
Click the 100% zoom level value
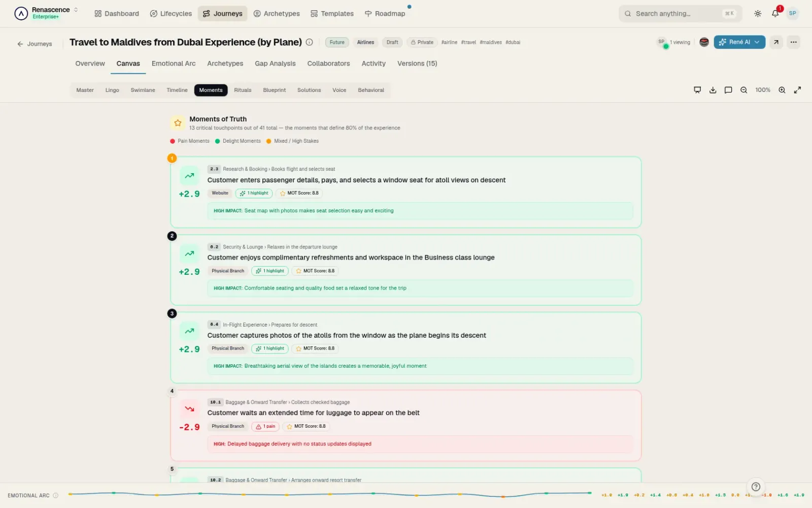click(x=763, y=90)
